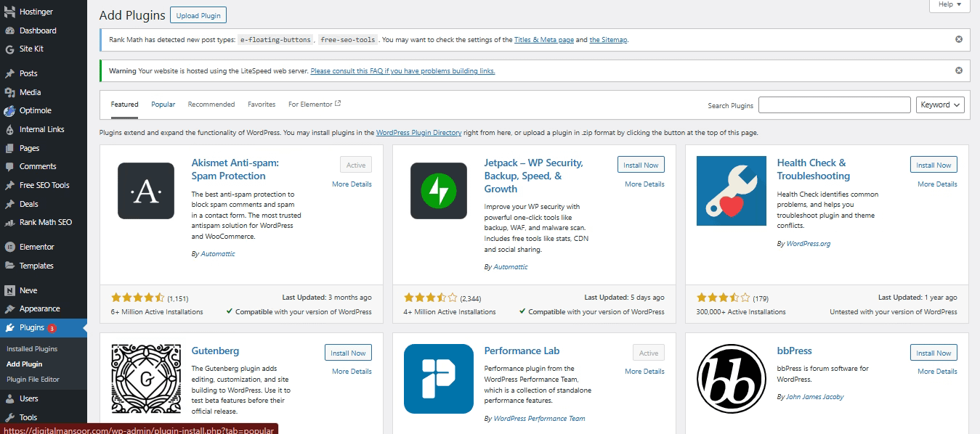Screen dimensions: 980x434
Task: Dismiss the LiteSpeed warning notice
Action: point(958,70)
